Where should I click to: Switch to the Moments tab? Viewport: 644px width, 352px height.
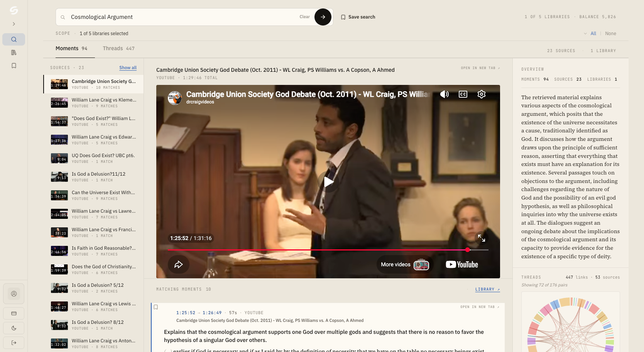point(71,49)
